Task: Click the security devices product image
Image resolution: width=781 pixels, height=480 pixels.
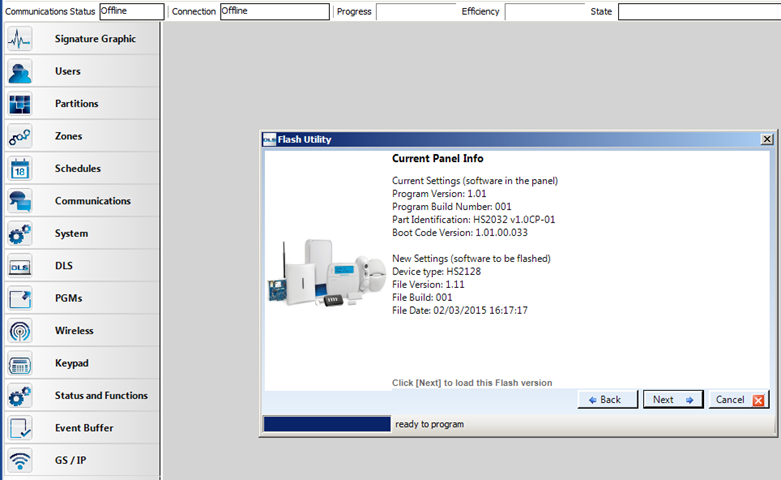Action: click(326, 268)
